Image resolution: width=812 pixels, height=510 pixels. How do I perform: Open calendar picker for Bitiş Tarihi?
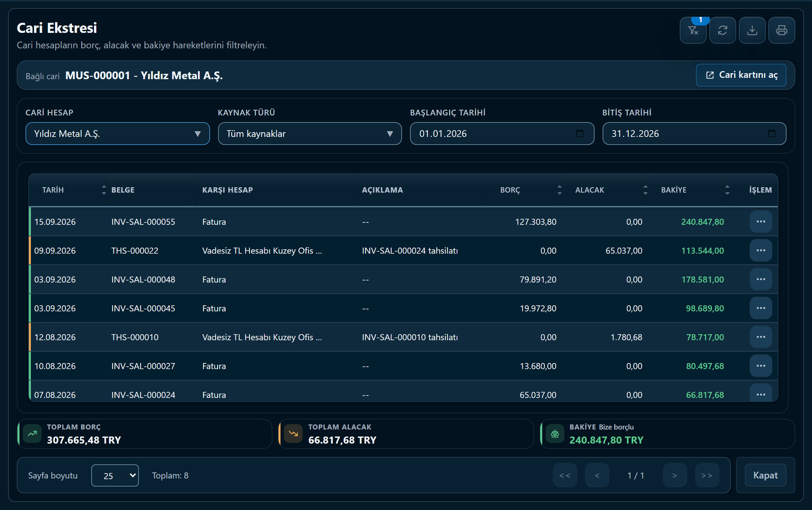point(771,134)
